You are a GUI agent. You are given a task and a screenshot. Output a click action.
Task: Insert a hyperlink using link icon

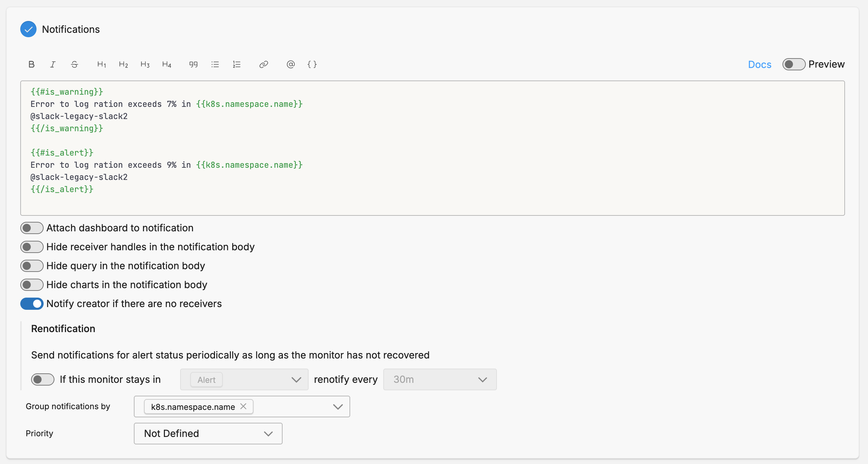(264, 64)
